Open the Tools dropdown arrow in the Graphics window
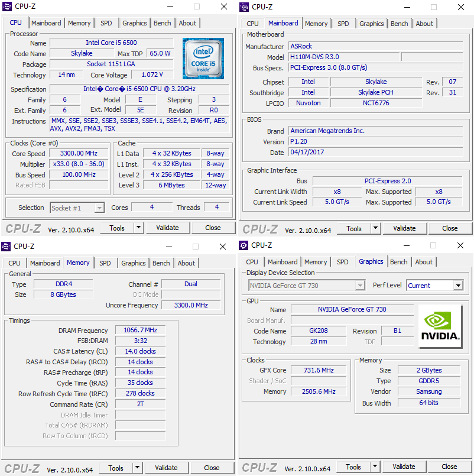The image size is (474, 476). [x=375, y=467]
